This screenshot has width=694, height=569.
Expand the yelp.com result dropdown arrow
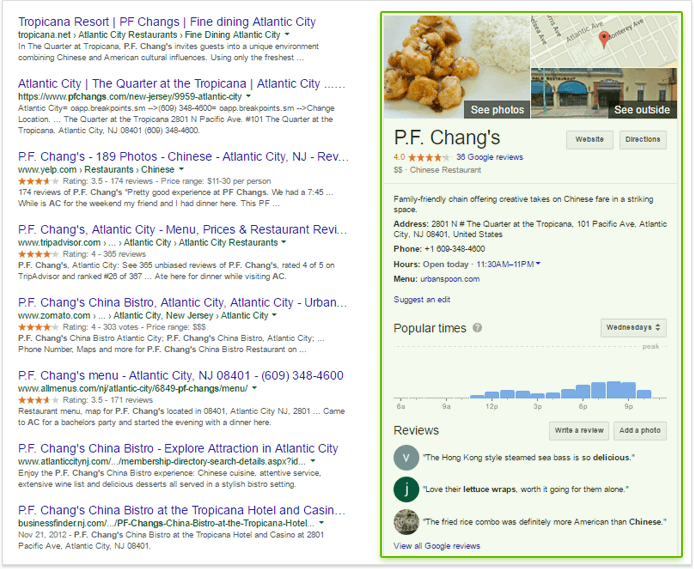(x=181, y=169)
